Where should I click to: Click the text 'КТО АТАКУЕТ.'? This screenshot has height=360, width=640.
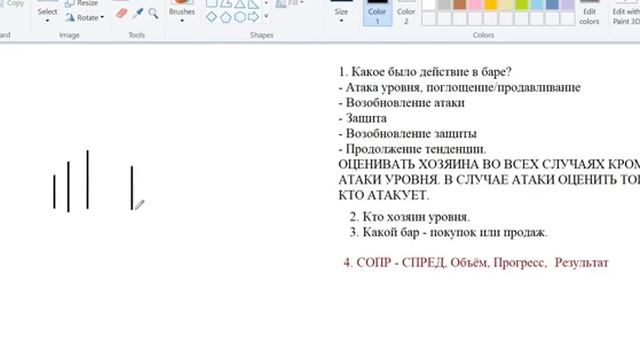click(x=384, y=195)
